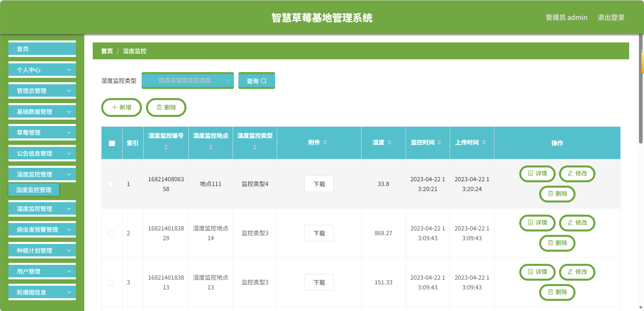This screenshot has height=311, width=644.
Task: Expand the 种植计划管理 sidebar menu
Action: [x=42, y=250]
